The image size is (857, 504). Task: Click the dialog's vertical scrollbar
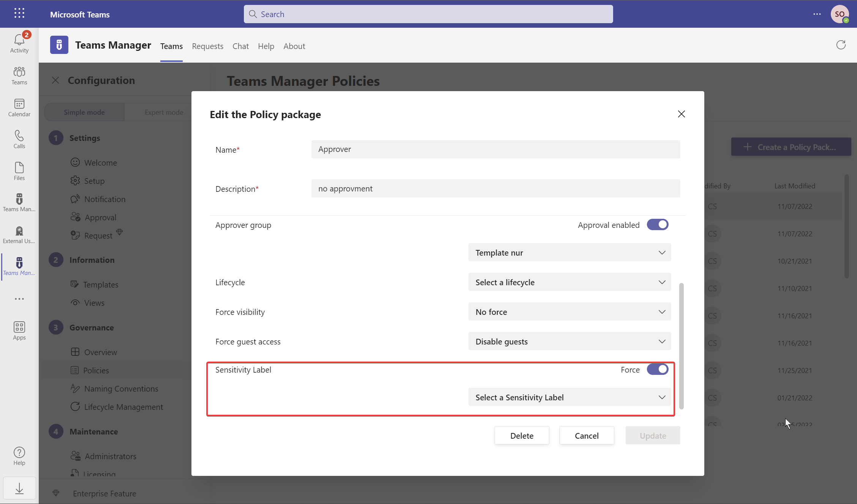click(681, 346)
